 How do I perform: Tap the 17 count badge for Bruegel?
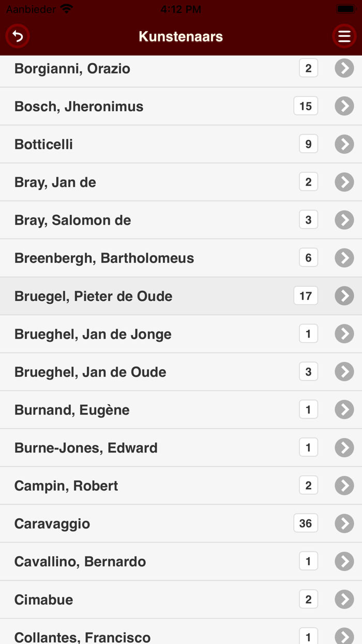(306, 296)
